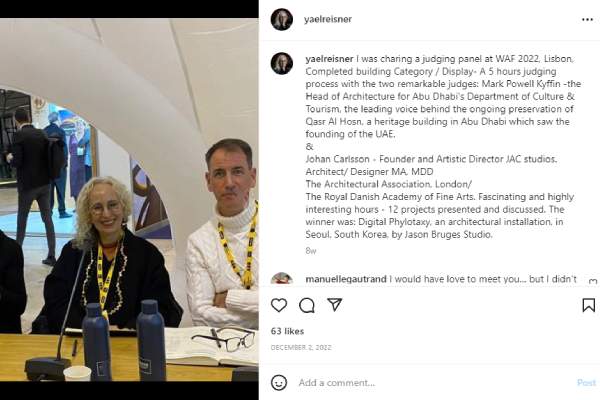Open the emoji picker smiley icon
The image size is (600, 400).
(x=279, y=382)
